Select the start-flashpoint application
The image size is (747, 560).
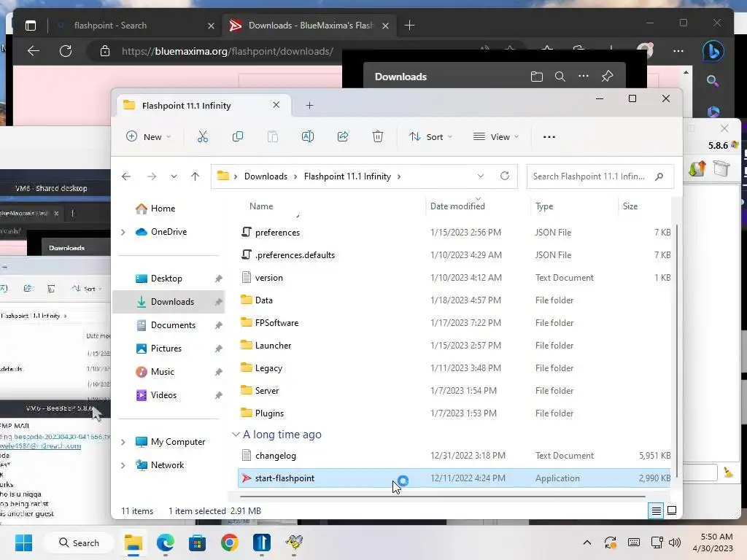(x=454, y=478)
